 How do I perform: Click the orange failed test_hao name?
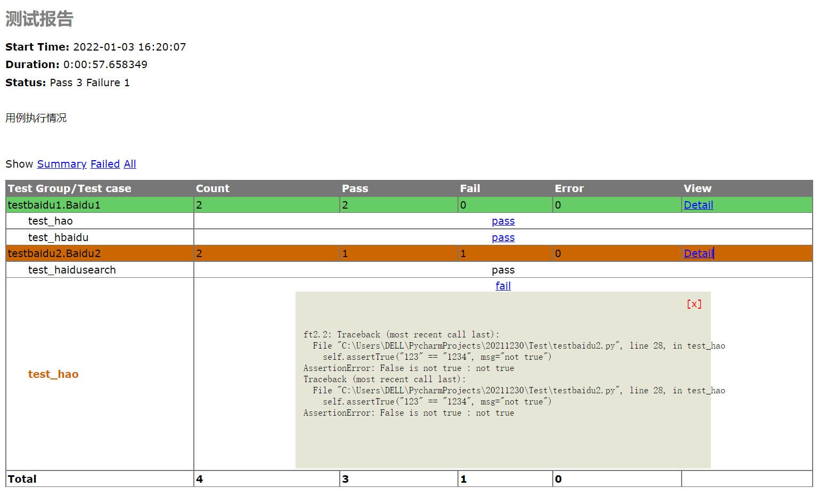[x=53, y=374]
